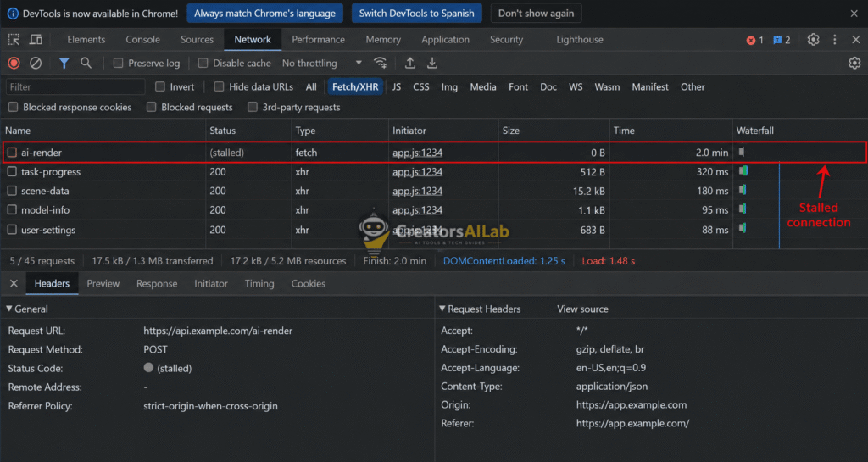This screenshot has width=868, height=462.
Task: Clear the network log
Action: point(36,63)
